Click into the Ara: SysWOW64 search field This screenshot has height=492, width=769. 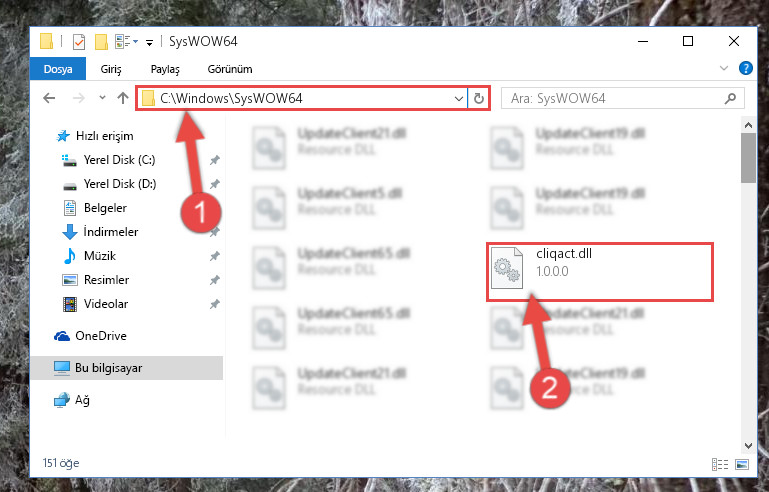point(613,99)
